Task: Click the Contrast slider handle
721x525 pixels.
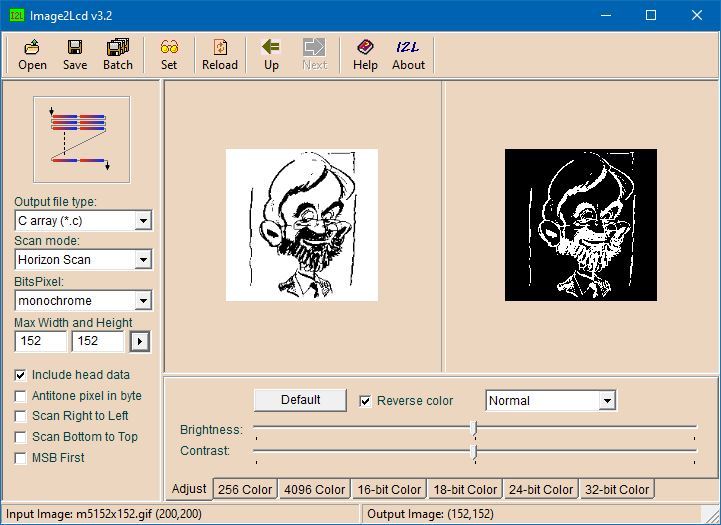Action: (474, 452)
